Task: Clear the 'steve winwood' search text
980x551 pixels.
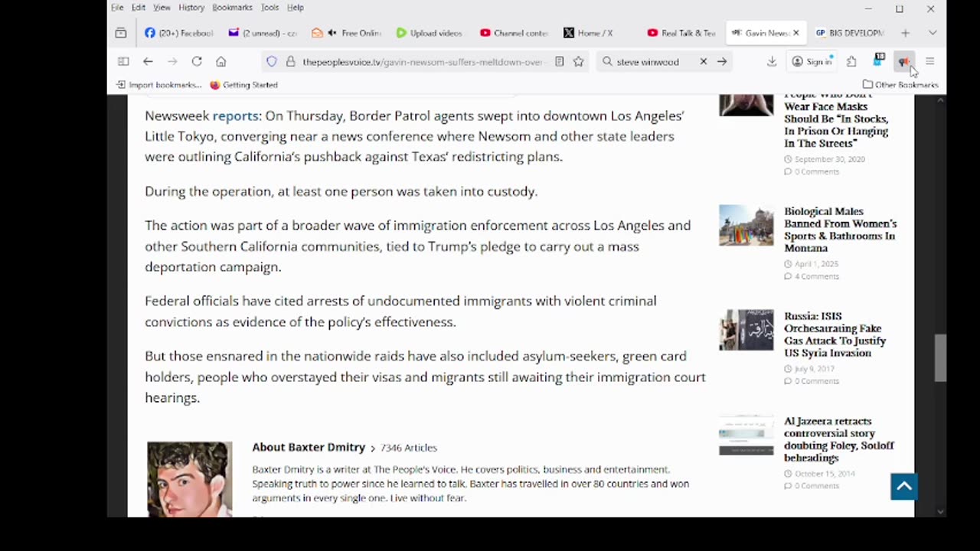Action: coord(704,61)
